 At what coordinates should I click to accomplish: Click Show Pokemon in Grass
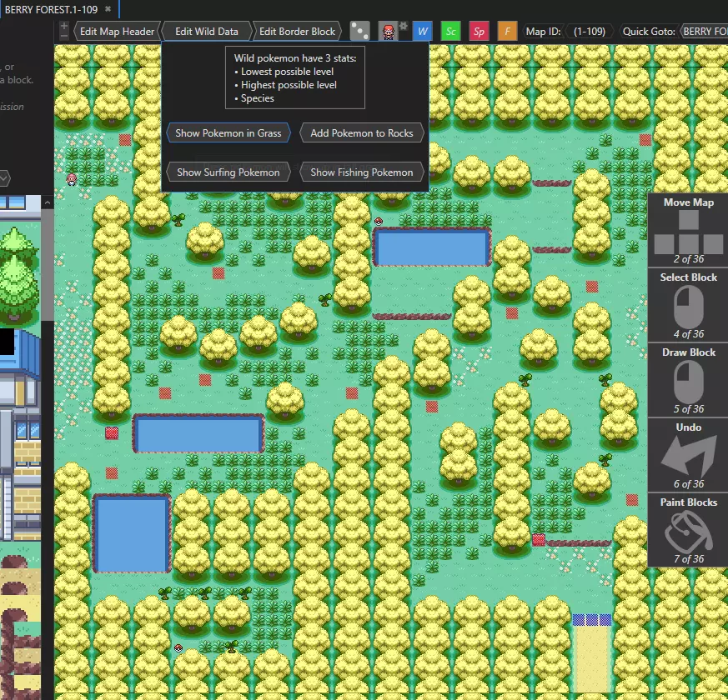point(228,133)
